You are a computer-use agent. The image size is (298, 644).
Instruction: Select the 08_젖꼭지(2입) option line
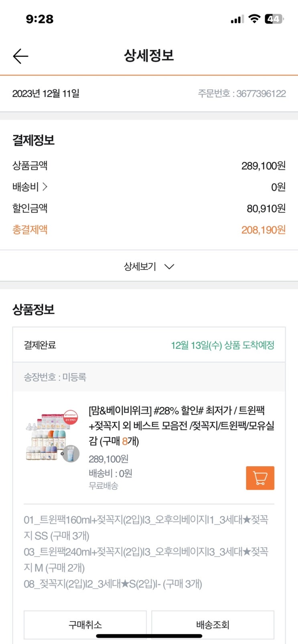113,584
